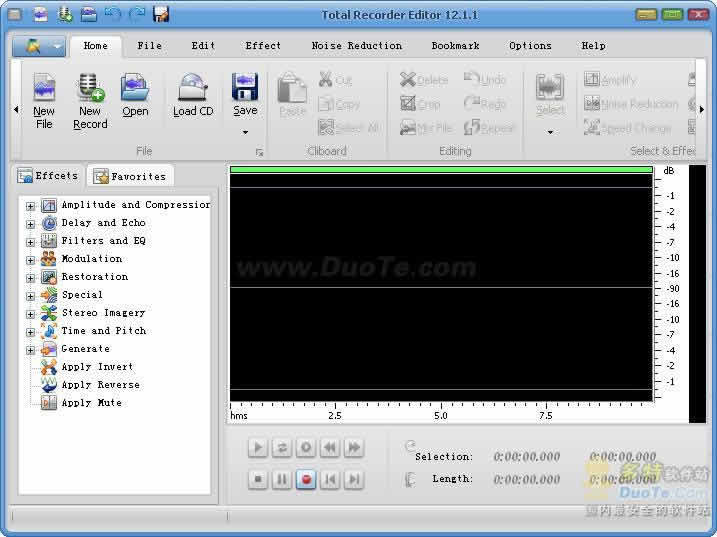Click the Cut scissors icon
Viewport: 717px width, 537px height.
point(325,80)
